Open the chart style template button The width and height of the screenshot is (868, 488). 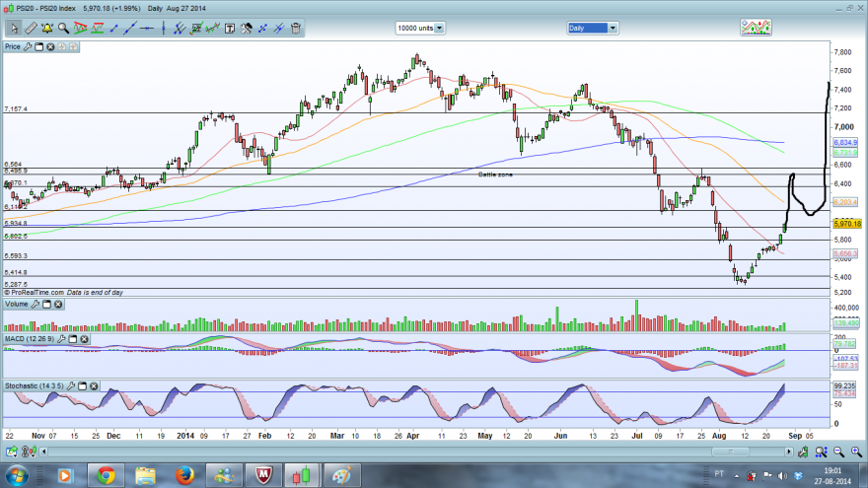[x=756, y=28]
